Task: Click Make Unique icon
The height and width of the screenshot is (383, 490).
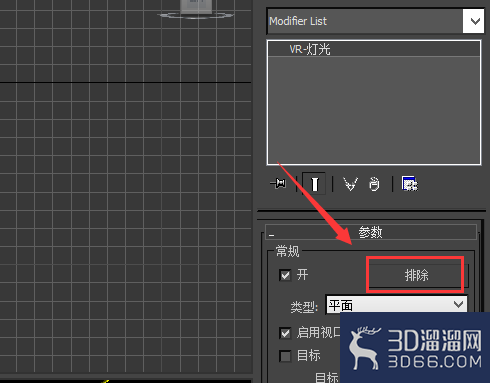Action: [350, 184]
